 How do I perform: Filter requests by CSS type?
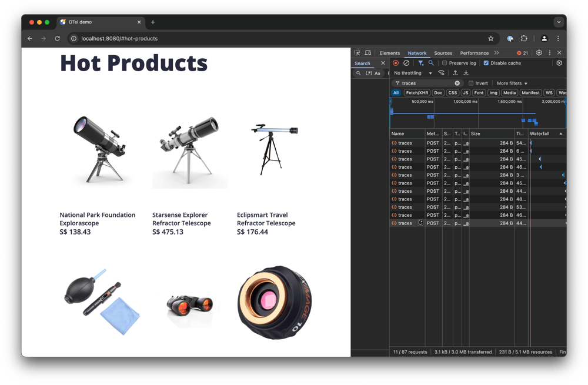coord(453,93)
